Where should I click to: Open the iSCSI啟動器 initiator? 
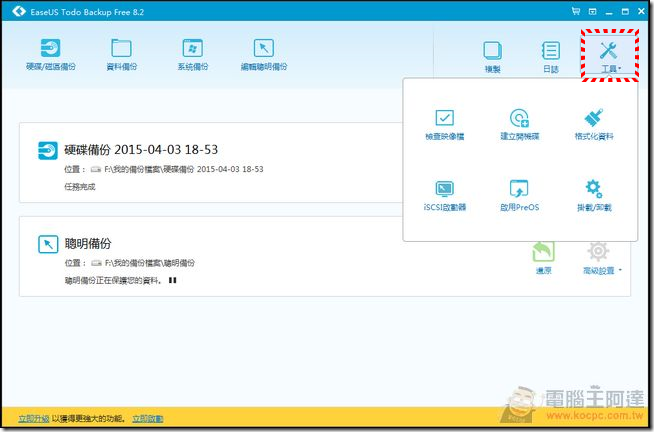tap(444, 195)
